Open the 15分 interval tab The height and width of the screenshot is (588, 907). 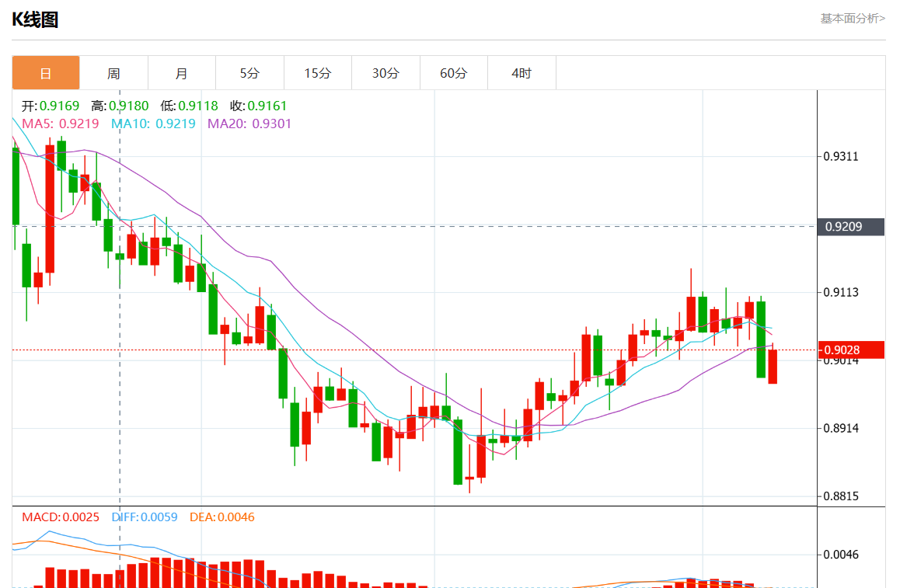coord(318,73)
